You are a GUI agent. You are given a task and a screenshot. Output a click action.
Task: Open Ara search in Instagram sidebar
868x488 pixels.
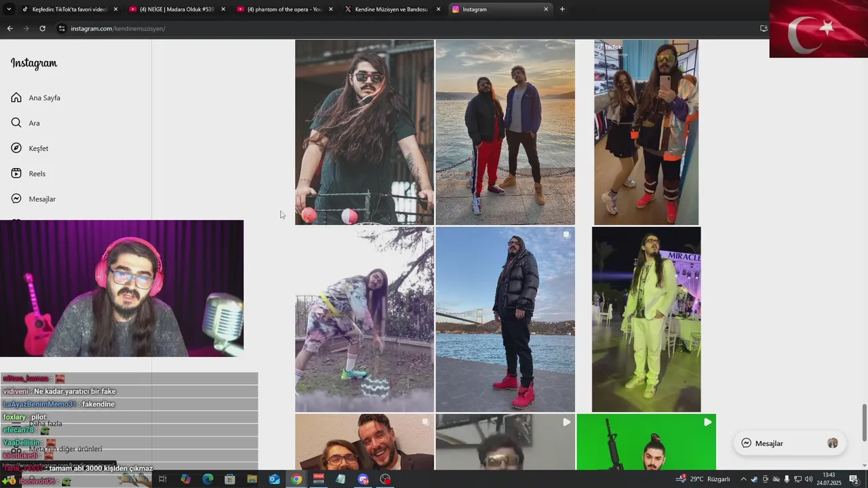pos(25,123)
